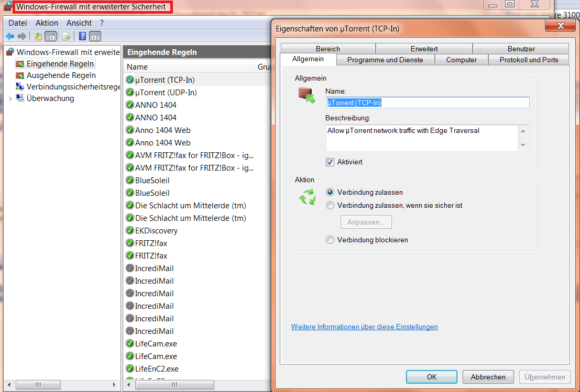Click green check icon beside EKDiscovery
The height and width of the screenshot is (392, 580).
pos(130,231)
